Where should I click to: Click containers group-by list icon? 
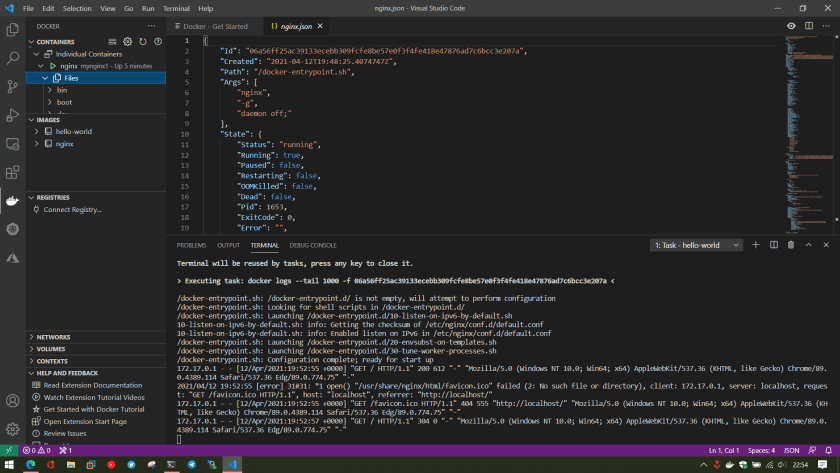click(112, 42)
